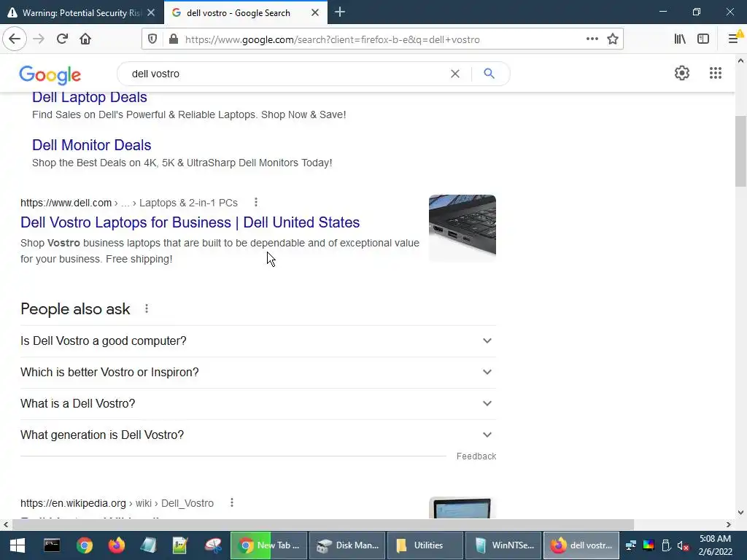Open the Google apps grid
747x560 pixels.
(x=715, y=73)
